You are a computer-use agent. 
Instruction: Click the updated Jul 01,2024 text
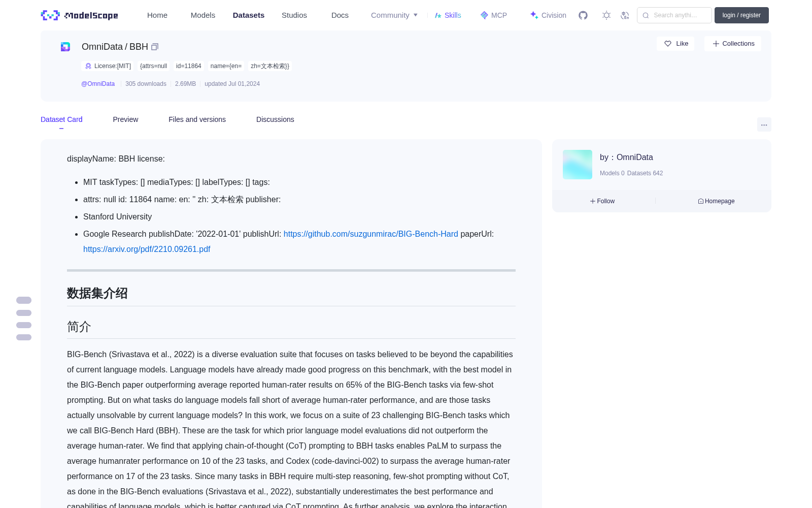(232, 84)
